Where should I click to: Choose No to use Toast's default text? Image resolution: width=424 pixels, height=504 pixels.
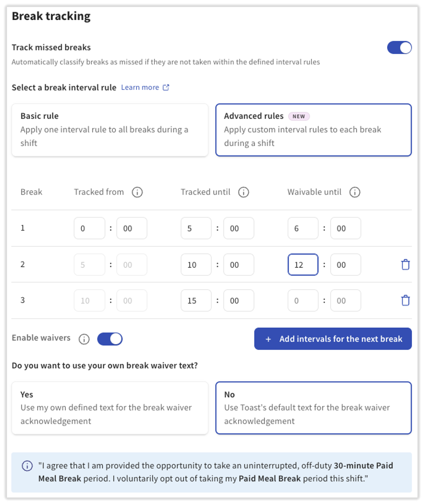coord(313,408)
